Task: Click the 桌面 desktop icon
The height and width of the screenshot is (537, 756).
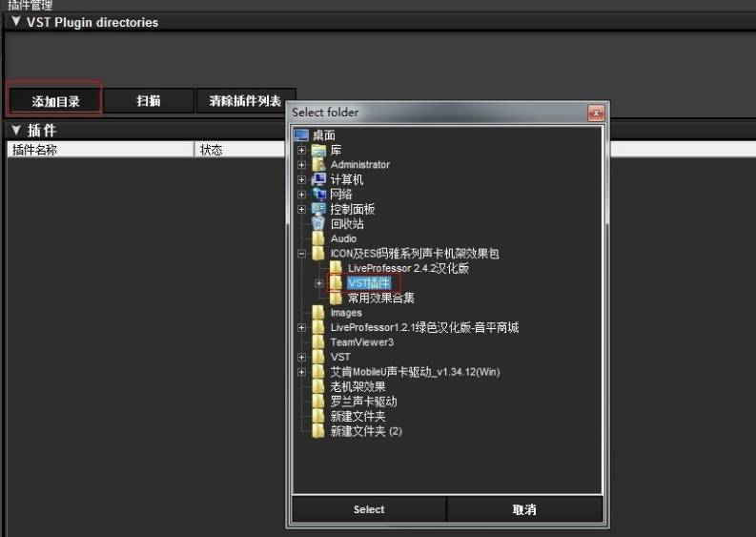Action: pyautogui.click(x=301, y=135)
